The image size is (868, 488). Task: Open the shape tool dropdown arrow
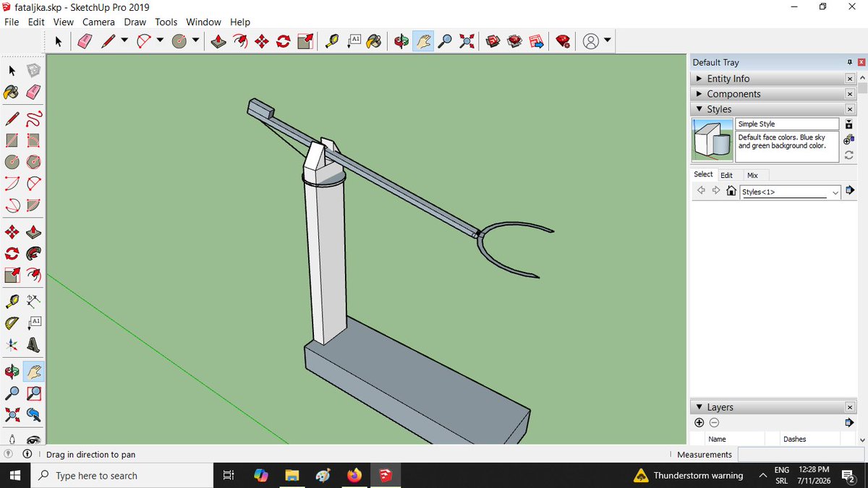coord(196,41)
